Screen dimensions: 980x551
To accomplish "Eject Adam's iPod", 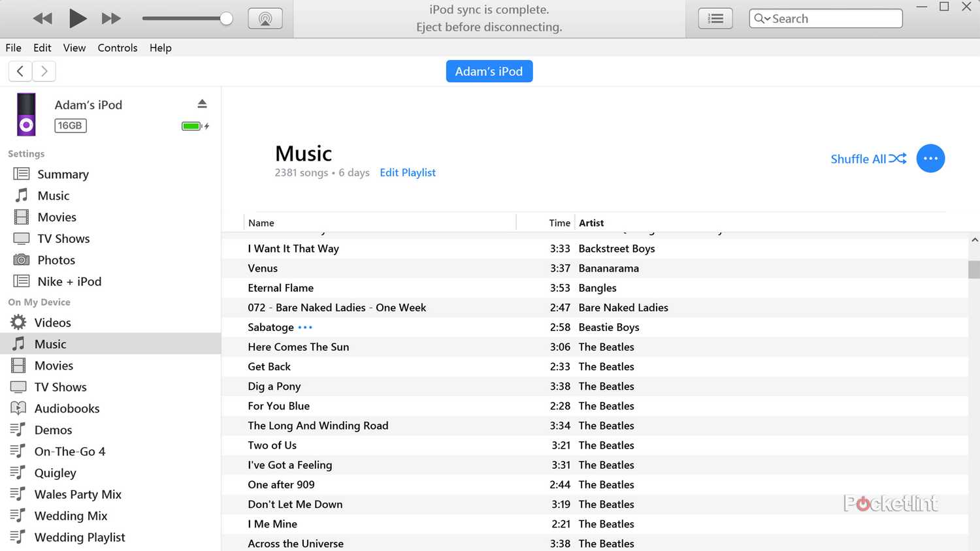I will point(202,104).
